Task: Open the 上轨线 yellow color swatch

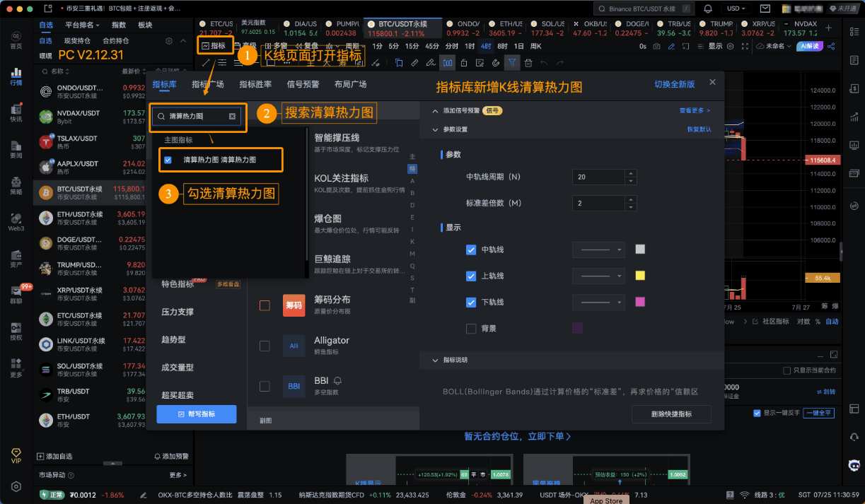Action: coord(640,276)
